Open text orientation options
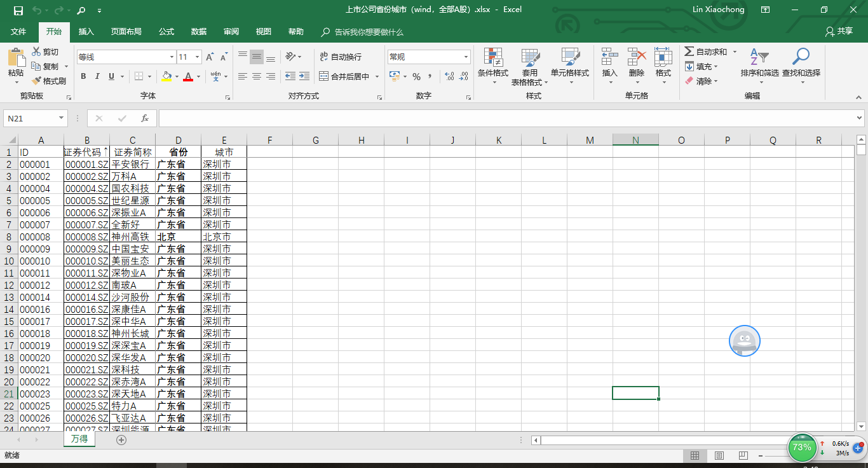Viewport: 868px width, 468px height. click(x=290, y=57)
